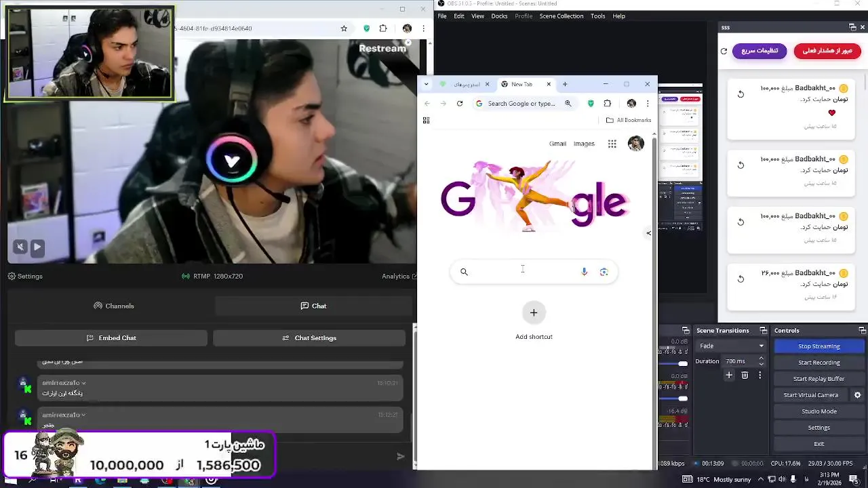The width and height of the screenshot is (868, 488).
Task: Switch to the Channels tab
Action: click(x=114, y=306)
